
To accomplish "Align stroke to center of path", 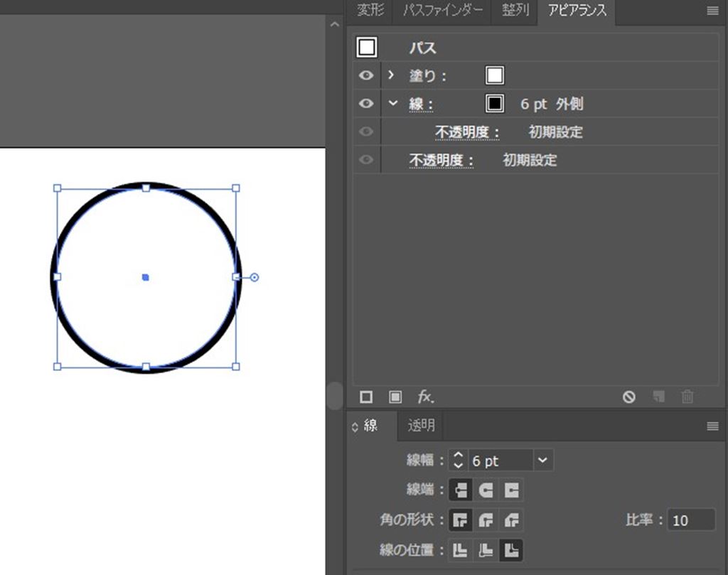I will (x=461, y=549).
